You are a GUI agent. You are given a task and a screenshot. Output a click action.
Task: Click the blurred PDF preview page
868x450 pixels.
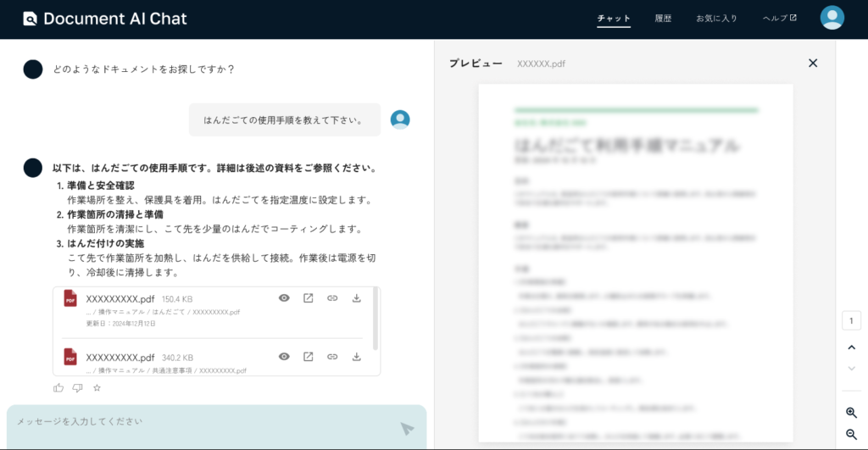[636, 264]
